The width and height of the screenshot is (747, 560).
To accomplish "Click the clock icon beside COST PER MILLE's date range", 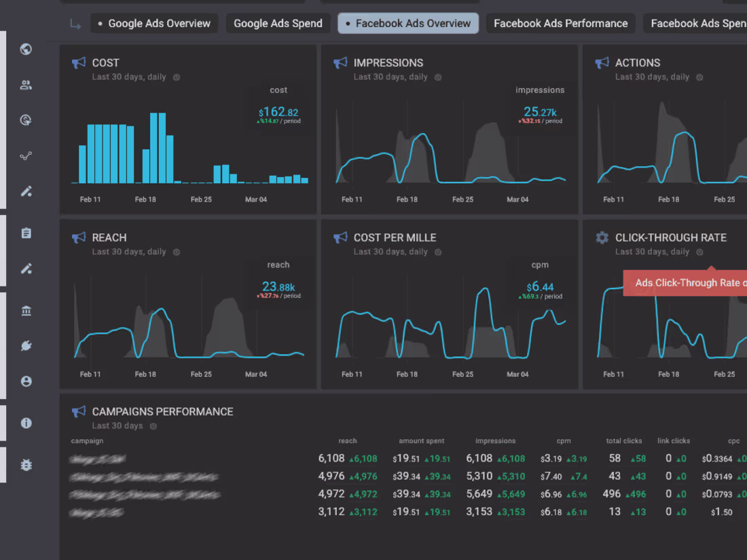I will pos(438,252).
